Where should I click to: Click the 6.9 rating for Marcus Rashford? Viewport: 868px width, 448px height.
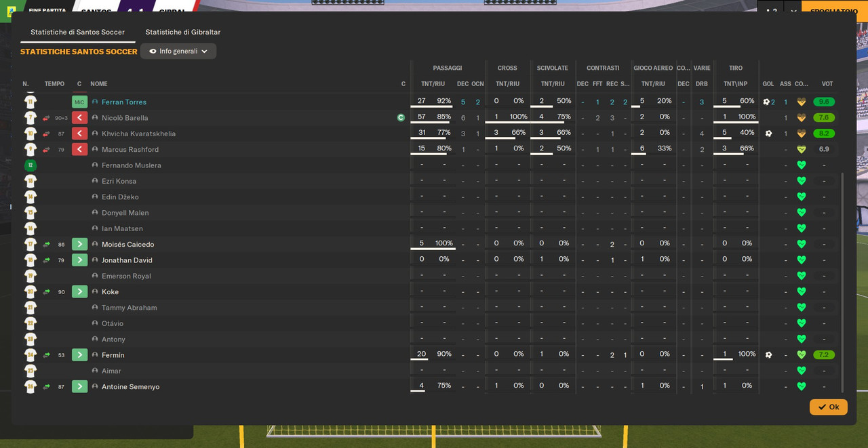click(x=824, y=149)
